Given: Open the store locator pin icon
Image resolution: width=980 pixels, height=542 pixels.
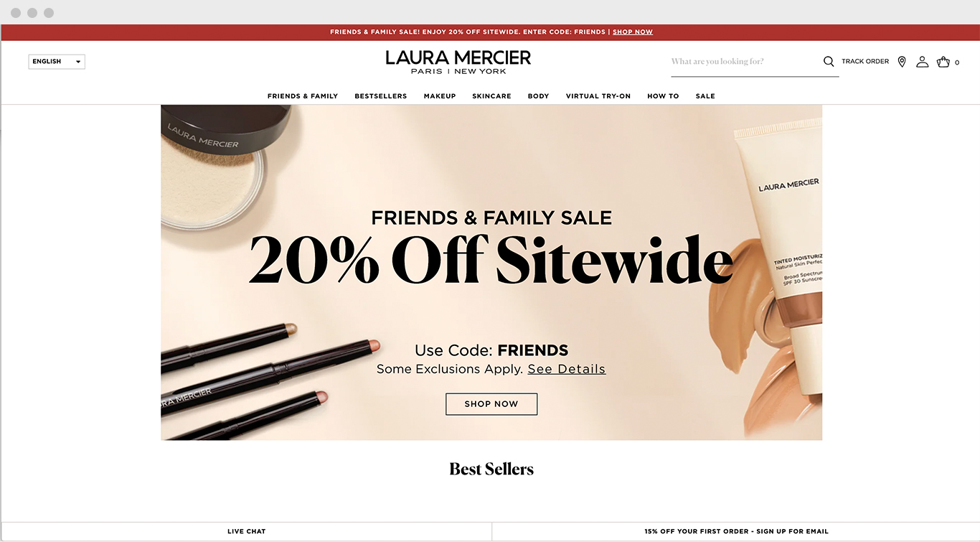Looking at the screenshot, I should pyautogui.click(x=902, y=62).
